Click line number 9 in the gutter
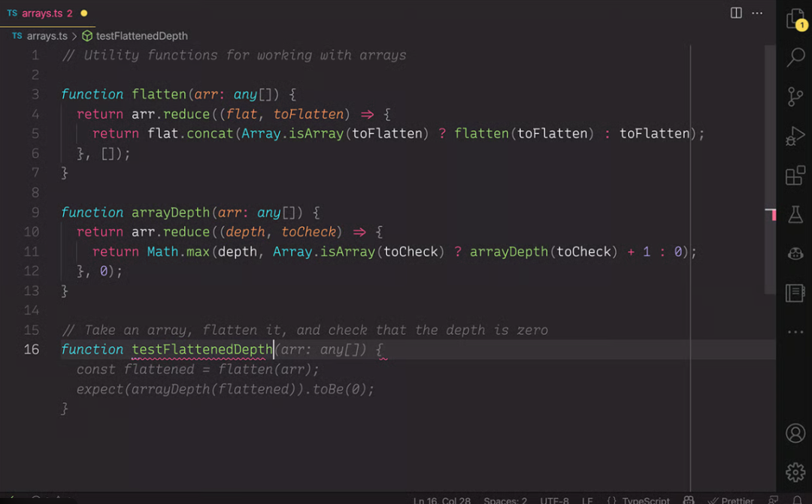The width and height of the screenshot is (812, 504). pos(35,212)
